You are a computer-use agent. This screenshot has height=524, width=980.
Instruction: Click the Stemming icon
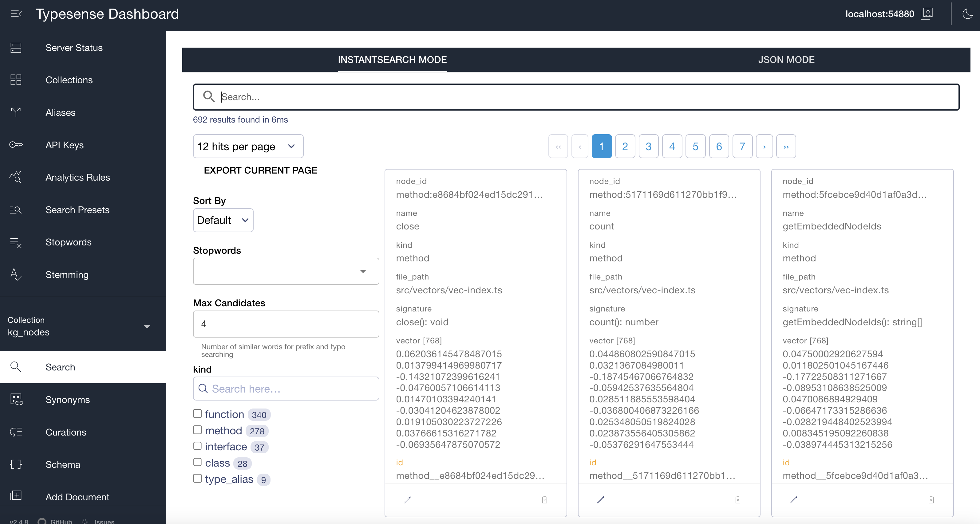tap(16, 275)
